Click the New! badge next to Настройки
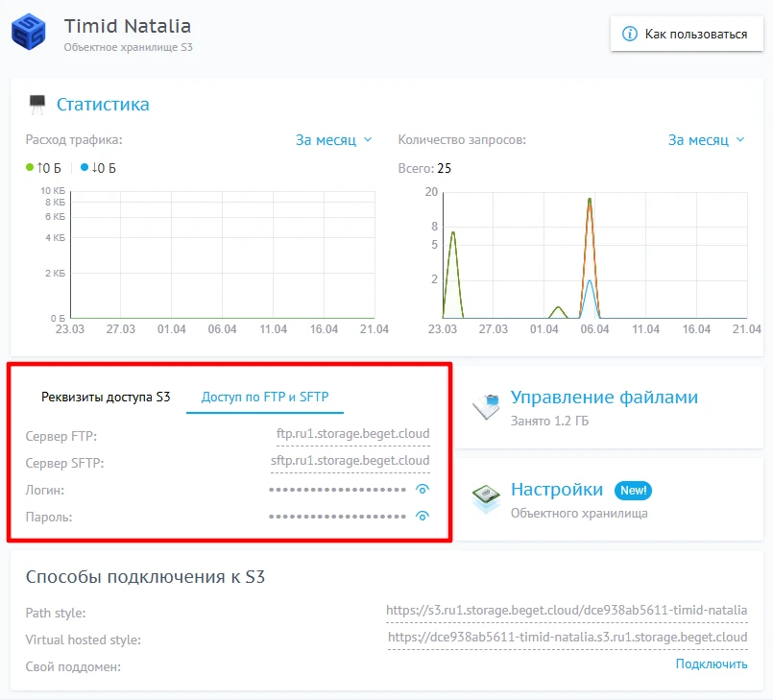773x700 pixels. pyautogui.click(x=634, y=491)
